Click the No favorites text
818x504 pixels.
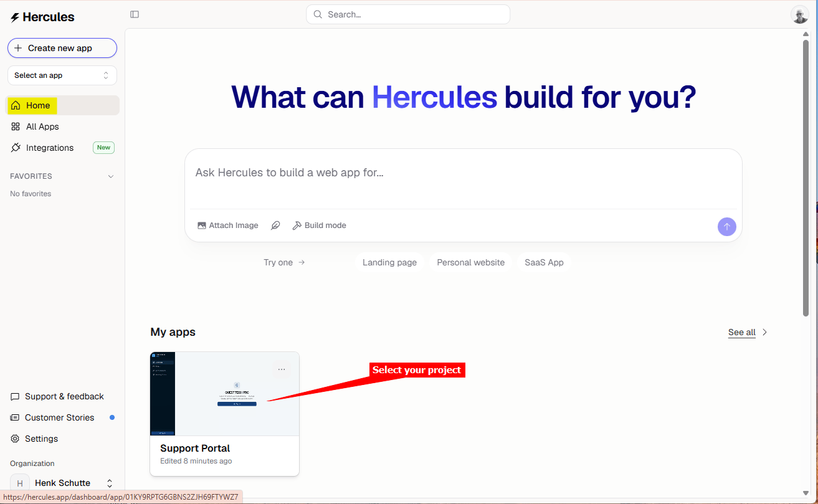31,194
